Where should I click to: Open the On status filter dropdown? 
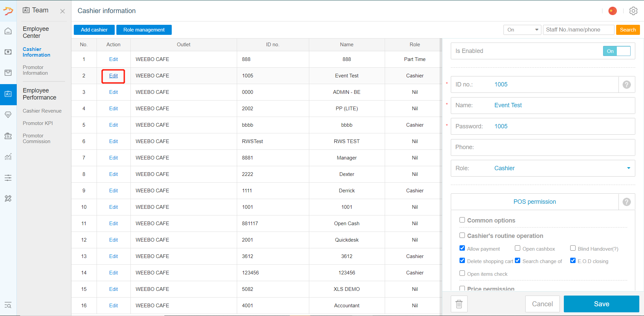(522, 30)
